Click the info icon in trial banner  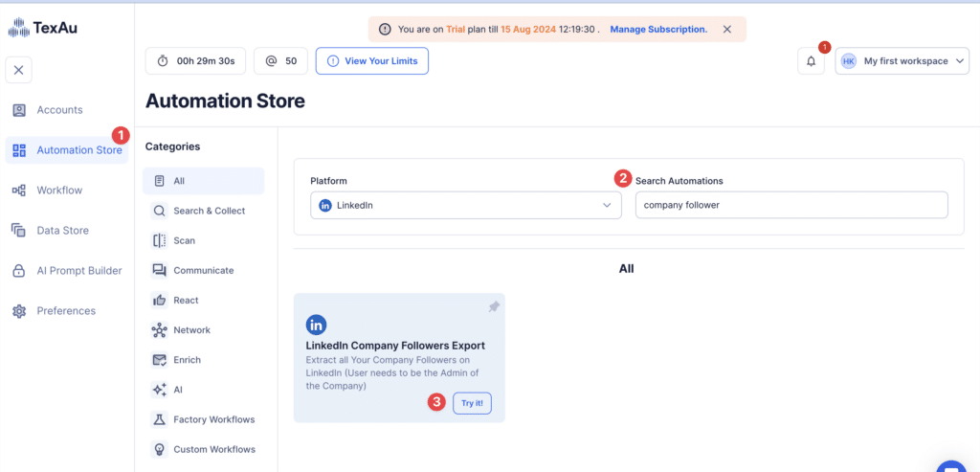click(x=385, y=30)
